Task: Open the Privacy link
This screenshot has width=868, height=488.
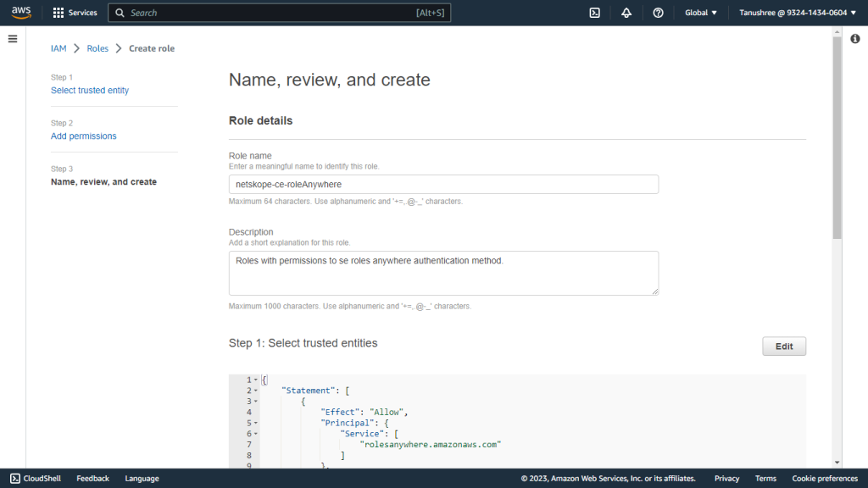Action: (x=726, y=479)
